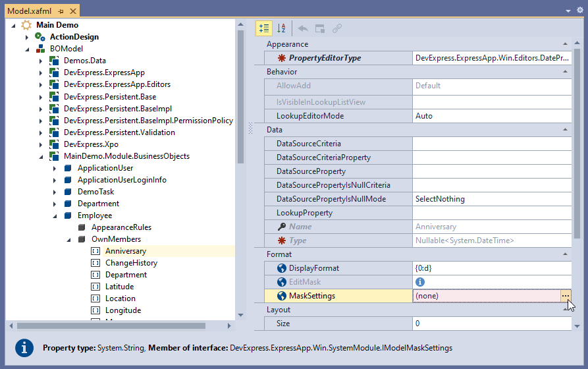This screenshot has width=588, height=369.
Task: Open the window options gear icon
Action: point(579,10)
